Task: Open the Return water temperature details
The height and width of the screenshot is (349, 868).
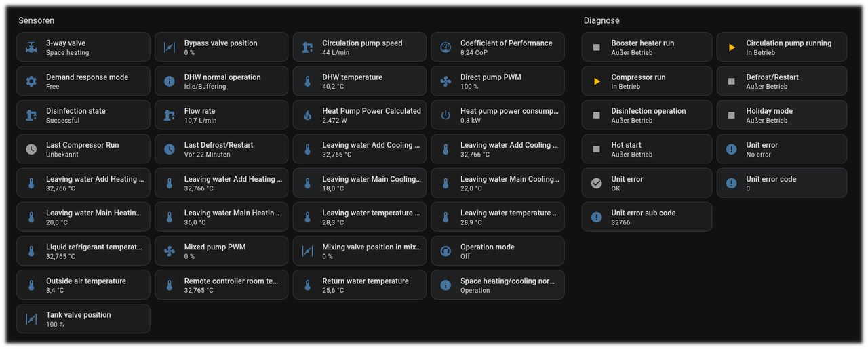Action: point(359,285)
